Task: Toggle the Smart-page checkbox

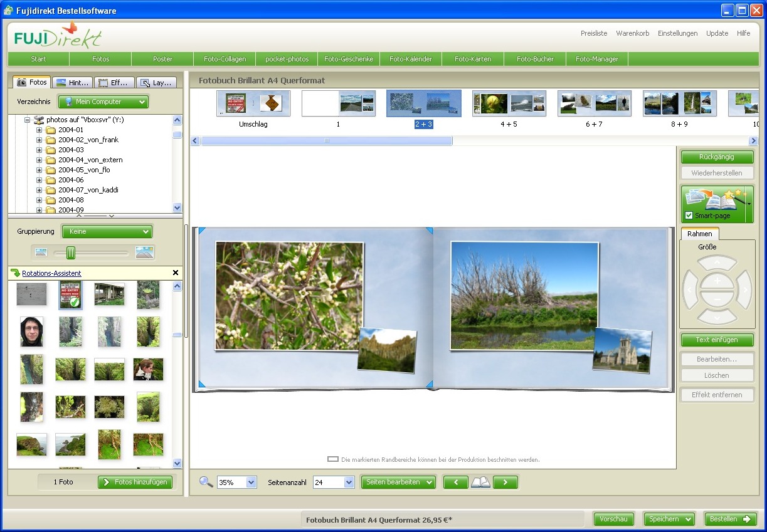Action: point(689,216)
